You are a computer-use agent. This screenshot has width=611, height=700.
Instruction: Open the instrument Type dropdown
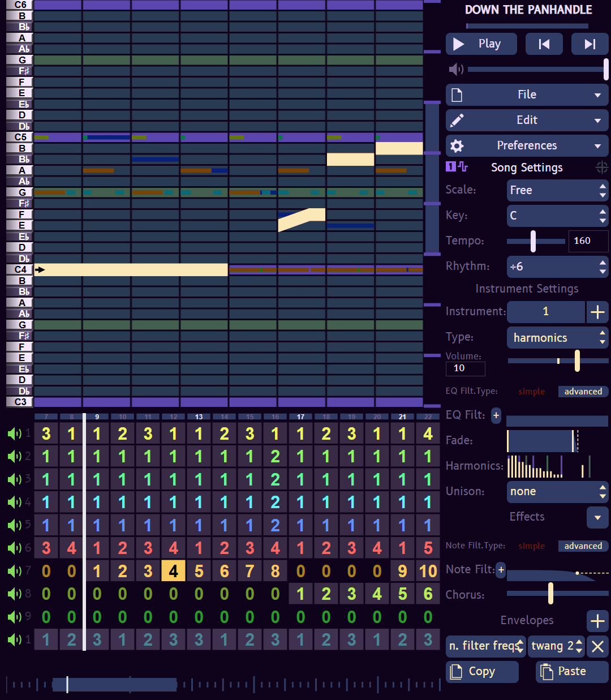pos(558,338)
